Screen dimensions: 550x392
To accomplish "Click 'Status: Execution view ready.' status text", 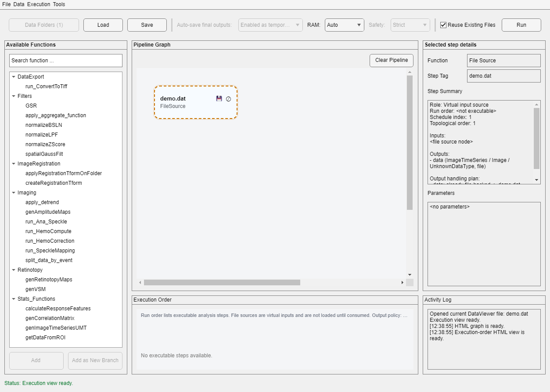I will (39, 383).
